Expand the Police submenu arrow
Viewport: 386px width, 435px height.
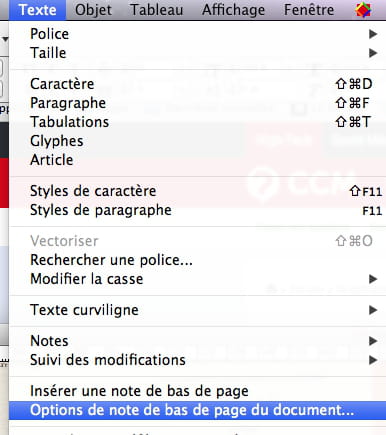pyautogui.click(x=373, y=34)
